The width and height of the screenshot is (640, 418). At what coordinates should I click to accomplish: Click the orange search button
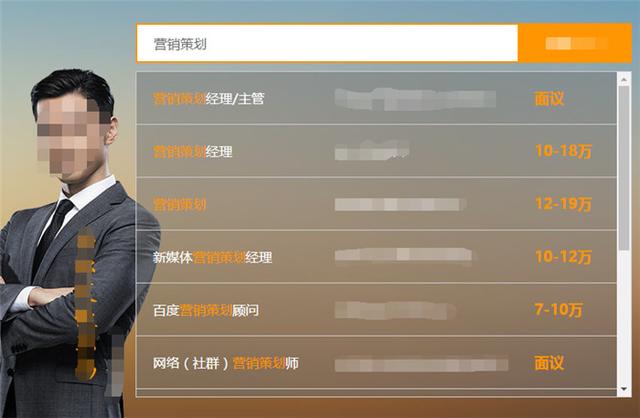(x=575, y=43)
